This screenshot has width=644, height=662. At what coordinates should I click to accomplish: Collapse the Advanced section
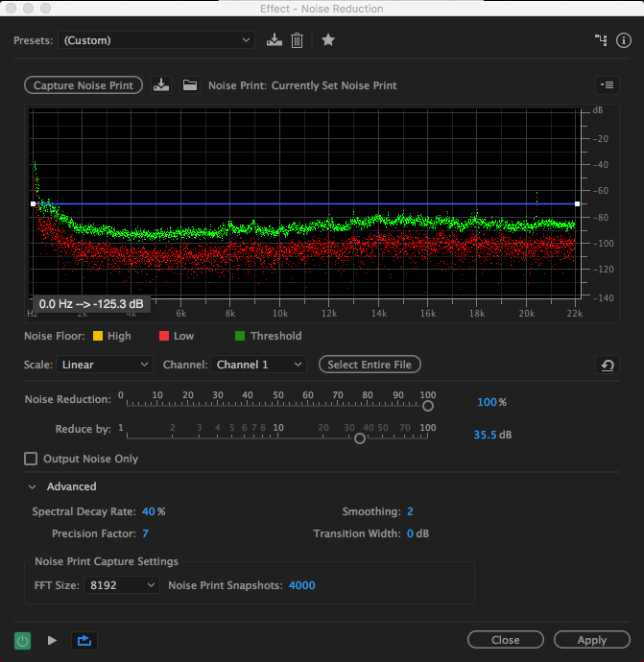[x=33, y=486]
